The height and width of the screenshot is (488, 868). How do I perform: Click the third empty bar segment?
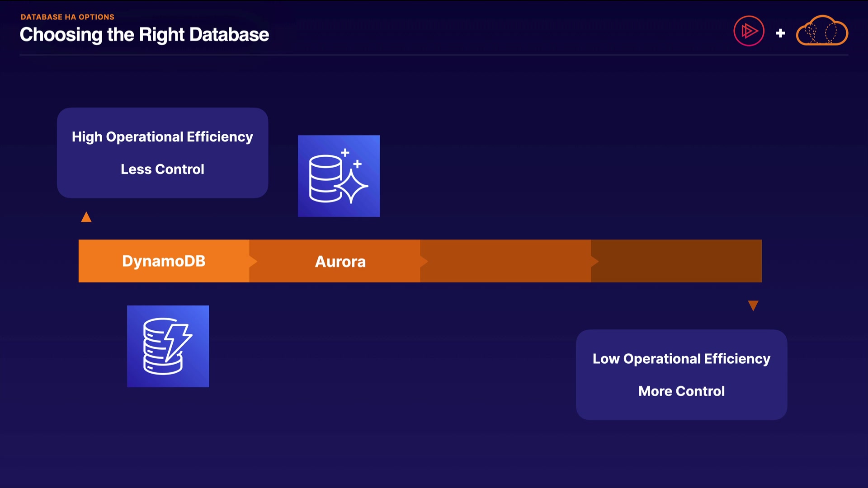point(506,261)
